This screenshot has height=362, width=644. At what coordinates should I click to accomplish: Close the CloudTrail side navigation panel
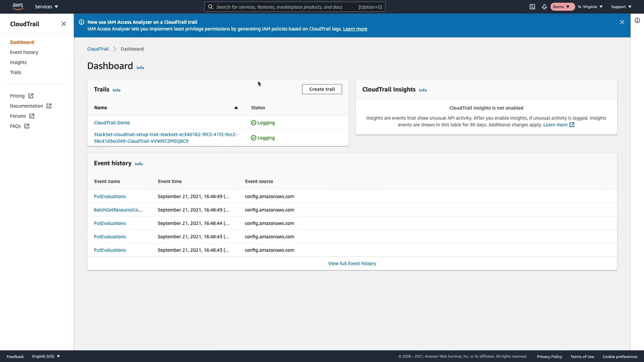(63, 24)
